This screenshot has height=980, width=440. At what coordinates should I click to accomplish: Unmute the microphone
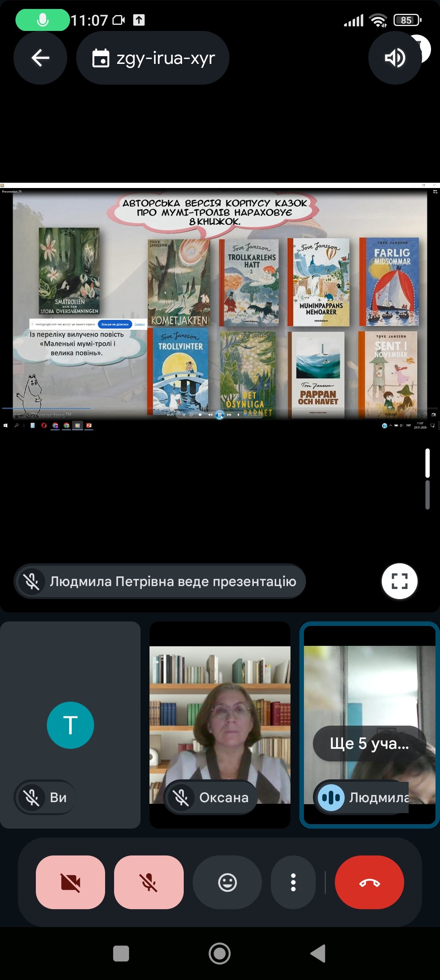pyautogui.click(x=149, y=882)
